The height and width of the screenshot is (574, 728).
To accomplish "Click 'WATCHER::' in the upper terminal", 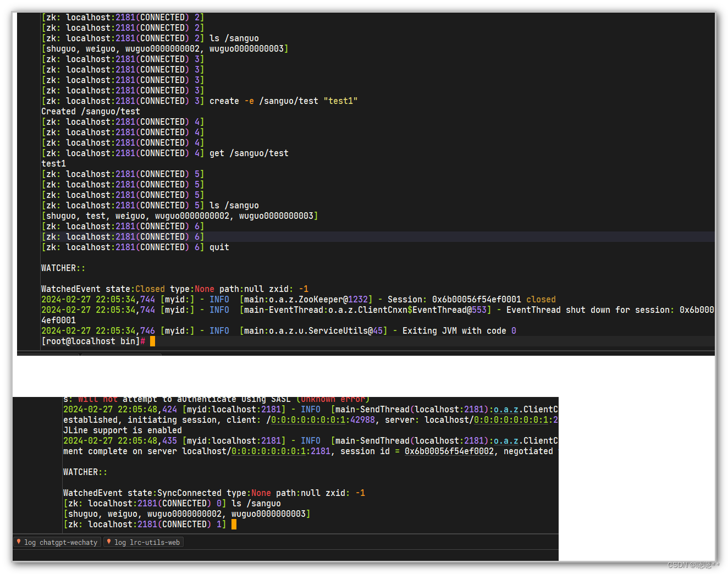I will pos(63,268).
